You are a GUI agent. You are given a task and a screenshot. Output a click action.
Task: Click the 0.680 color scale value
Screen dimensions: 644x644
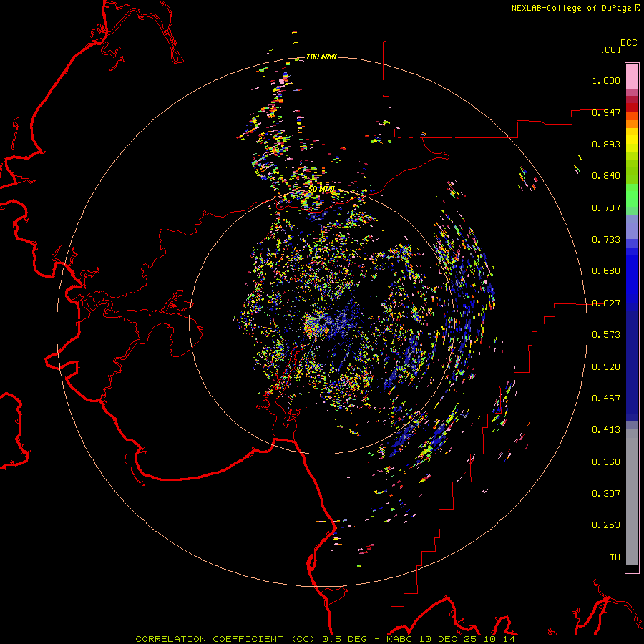click(606, 271)
